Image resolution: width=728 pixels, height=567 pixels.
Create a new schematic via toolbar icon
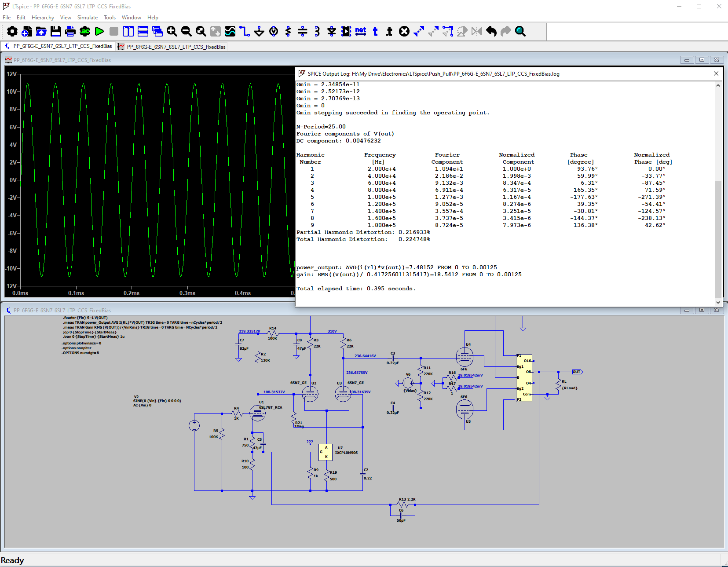point(27,31)
